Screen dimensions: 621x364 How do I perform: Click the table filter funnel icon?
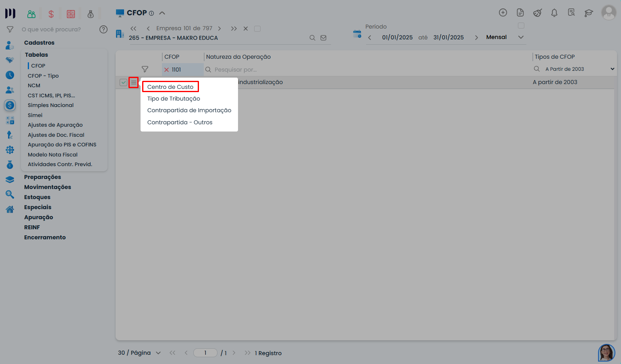tap(145, 69)
